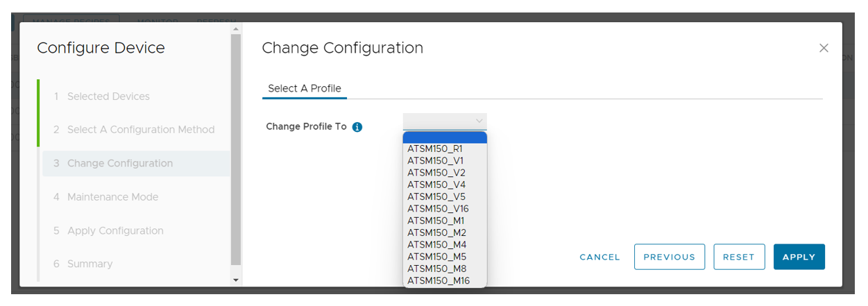Select ATSM150_V4 in the dropdown list
This screenshot has width=868, height=306.
pos(436,185)
